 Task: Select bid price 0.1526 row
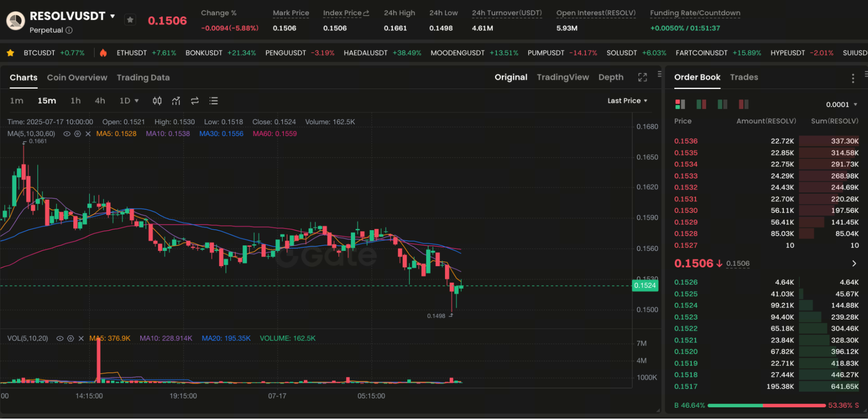(x=766, y=282)
